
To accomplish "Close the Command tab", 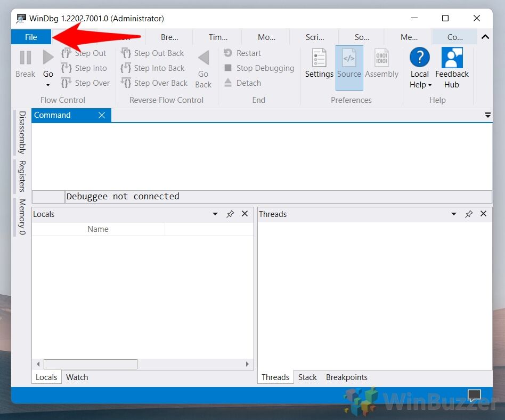I will click(x=102, y=115).
